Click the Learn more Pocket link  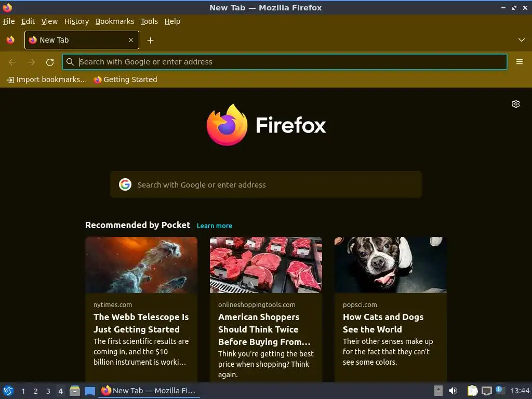coord(215,226)
